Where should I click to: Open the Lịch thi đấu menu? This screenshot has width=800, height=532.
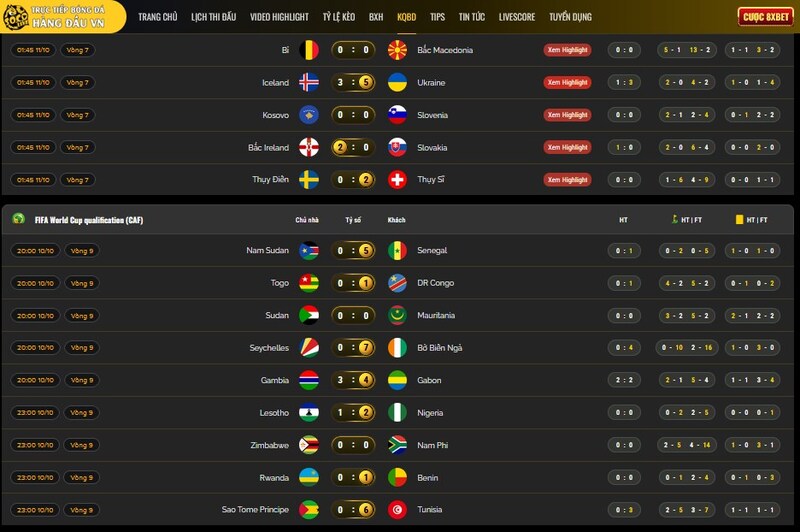point(213,17)
